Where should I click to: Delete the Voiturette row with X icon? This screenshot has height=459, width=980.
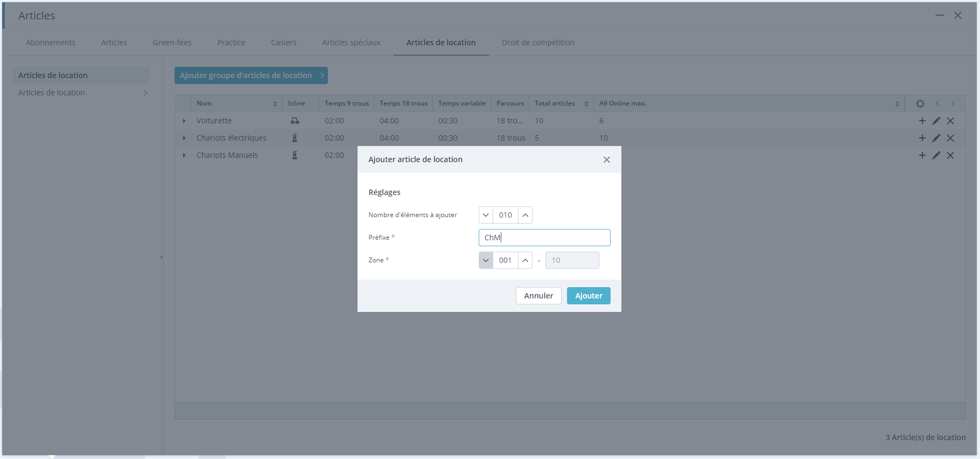point(950,121)
